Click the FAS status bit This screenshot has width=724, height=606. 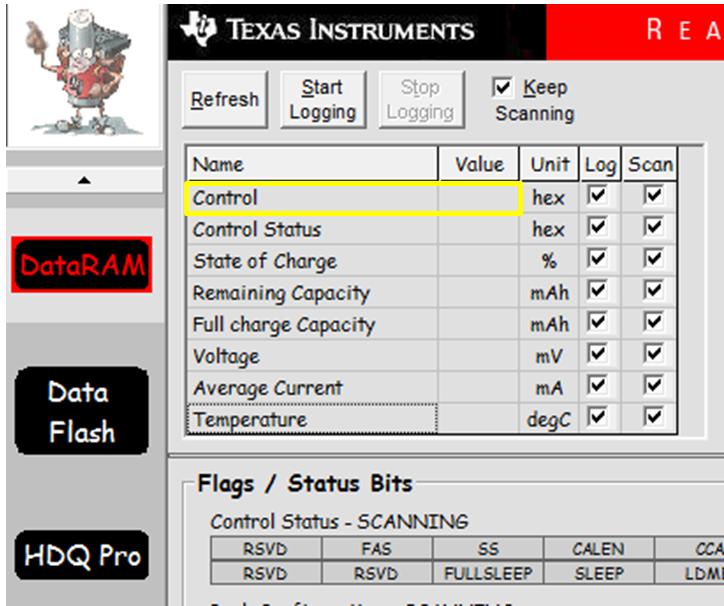click(x=377, y=549)
